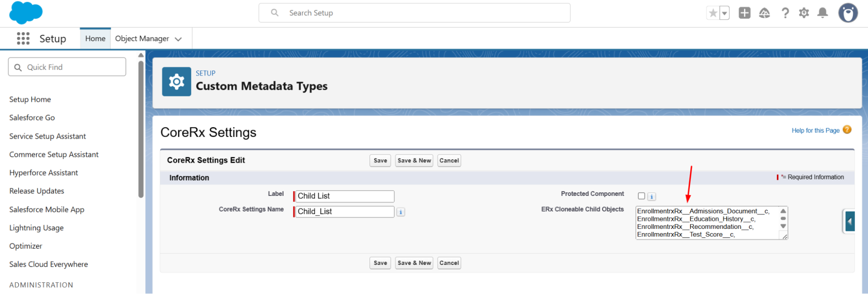Toggle the Protected Component checkbox
This screenshot has height=294, width=868.
click(x=641, y=196)
